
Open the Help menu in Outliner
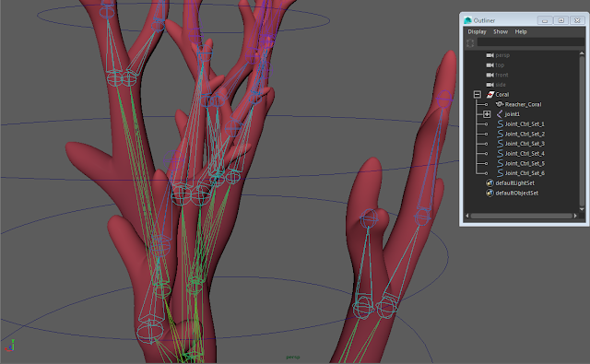(x=521, y=32)
